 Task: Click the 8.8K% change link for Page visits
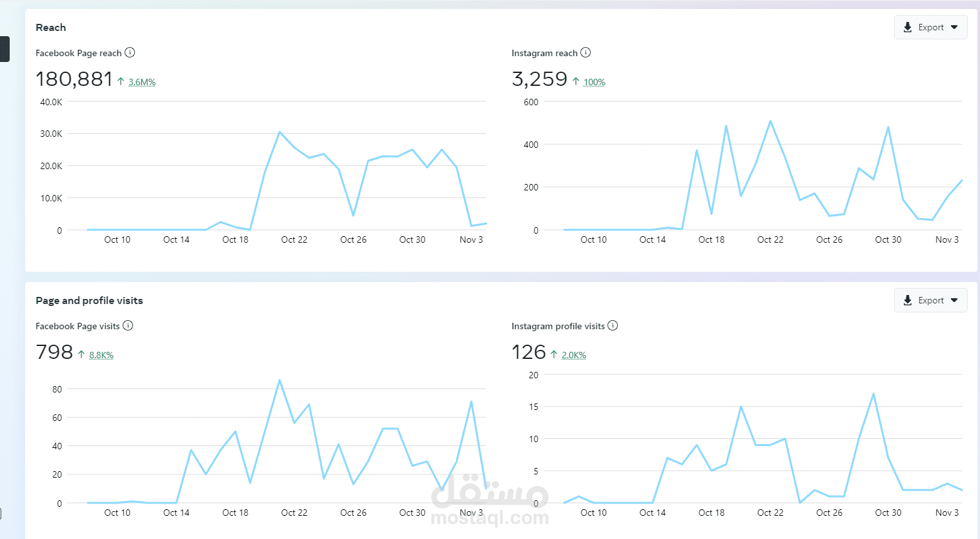(101, 355)
